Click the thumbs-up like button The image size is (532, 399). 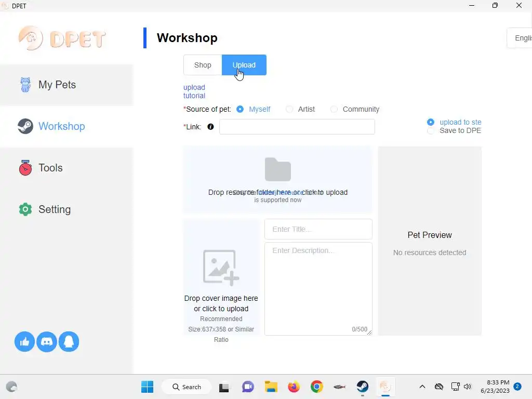(24, 342)
